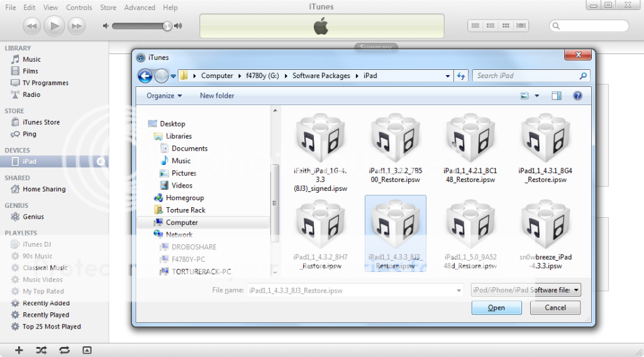Click the New folder button
Image resolution: width=644 pixels, height=357 pixels.
[x=217, y=96]
